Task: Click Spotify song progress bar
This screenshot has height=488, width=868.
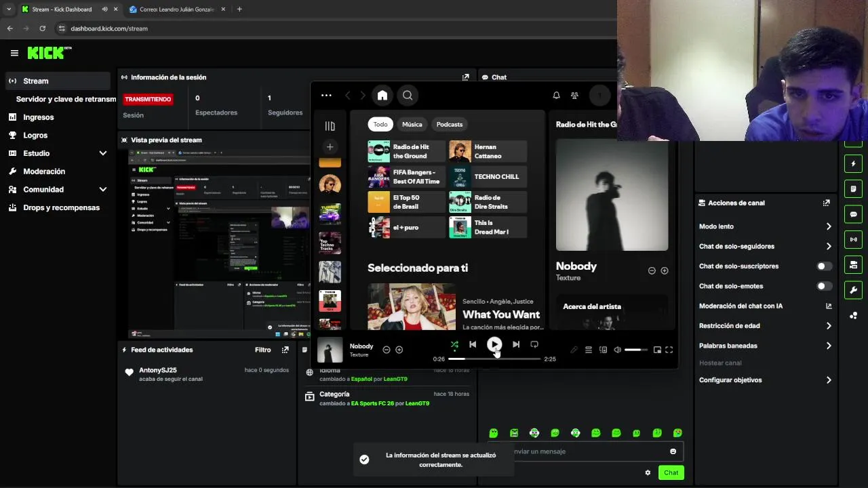Action: (494, 359)
